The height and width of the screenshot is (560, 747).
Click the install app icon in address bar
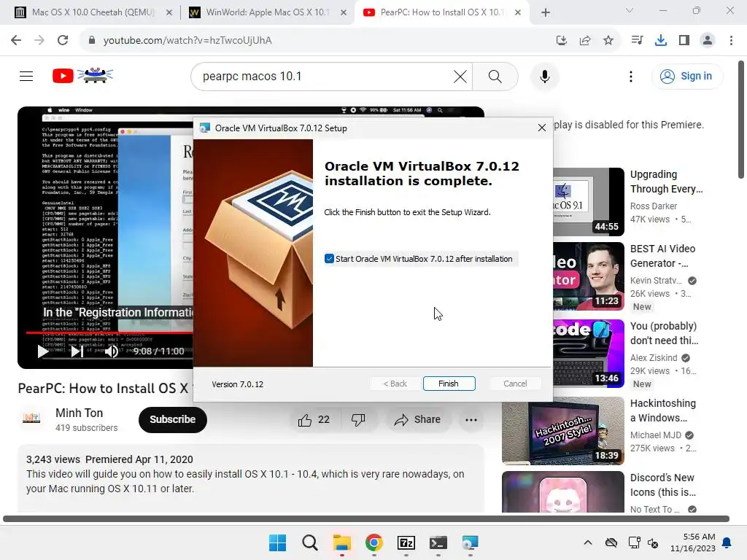point(562,41)
